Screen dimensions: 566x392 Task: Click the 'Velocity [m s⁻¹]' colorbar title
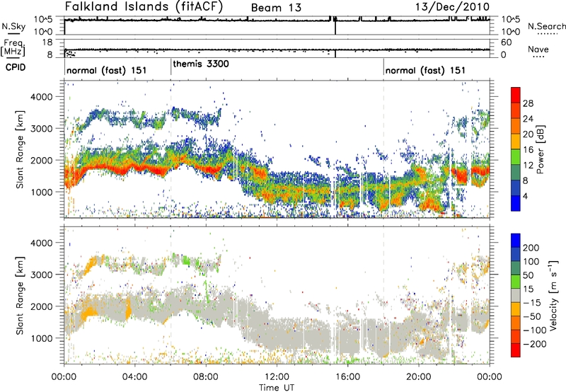pos(553,295)
